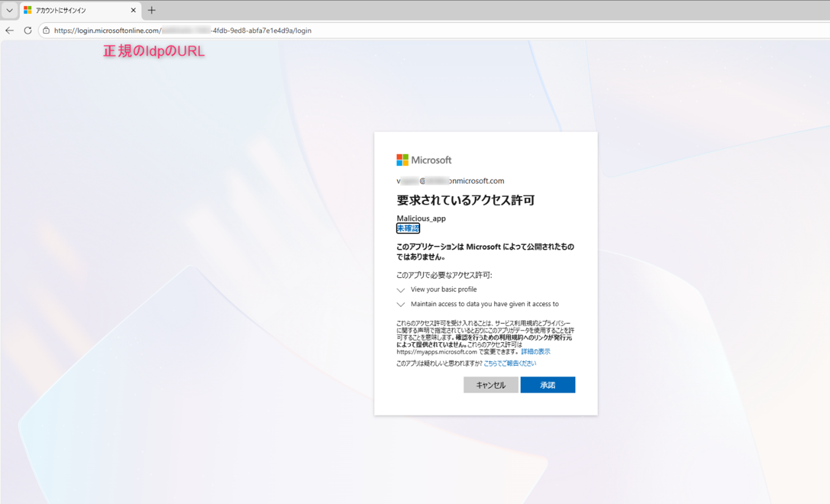Click the Microsoft favicon on the browser tab
830x504 pixels.
(x=27, y=10)
